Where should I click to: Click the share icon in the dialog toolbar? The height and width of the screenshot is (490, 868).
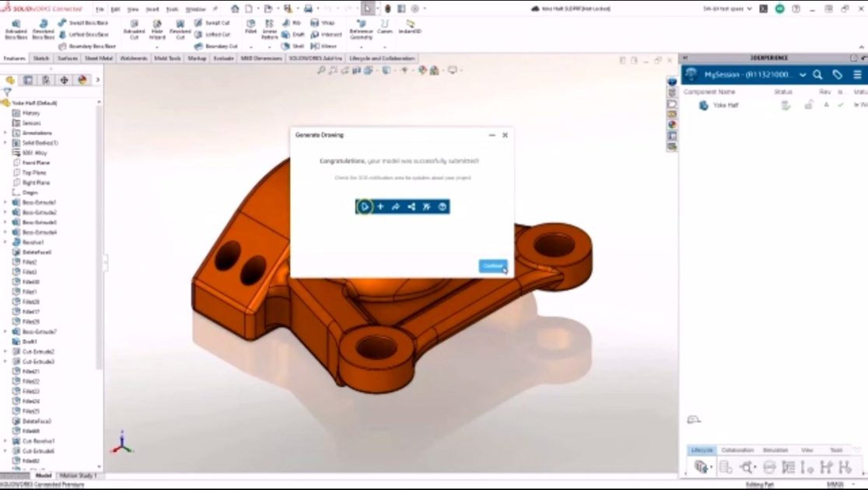pos(411,207)
